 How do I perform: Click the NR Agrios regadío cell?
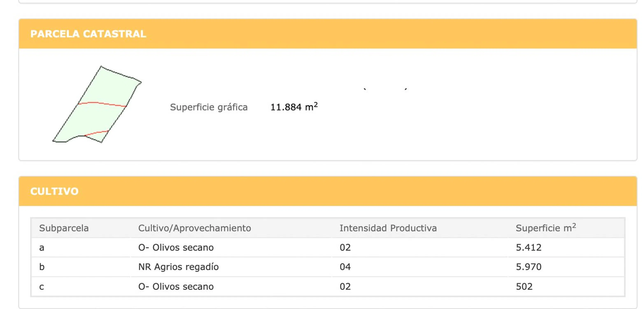tap(178, 267)
